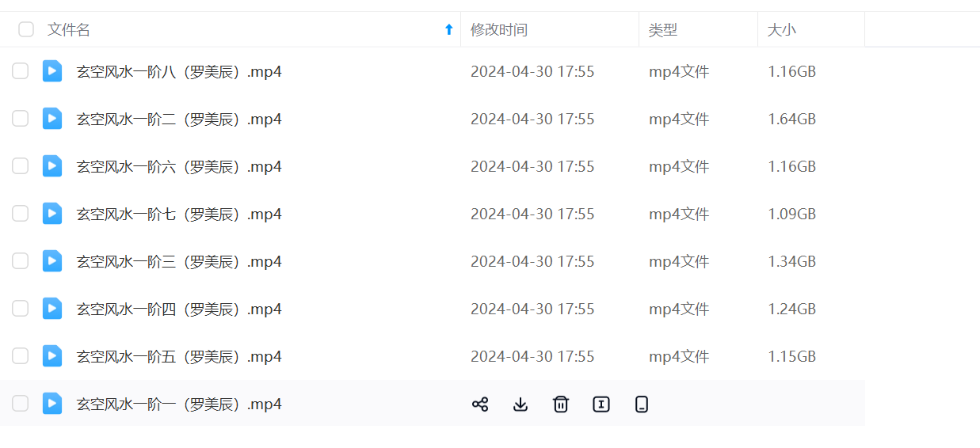Viewport: 980px width, 448px height.
Task: Click the video icon beside 玄空风水一阶六
Action: click(x=52, y=166)
